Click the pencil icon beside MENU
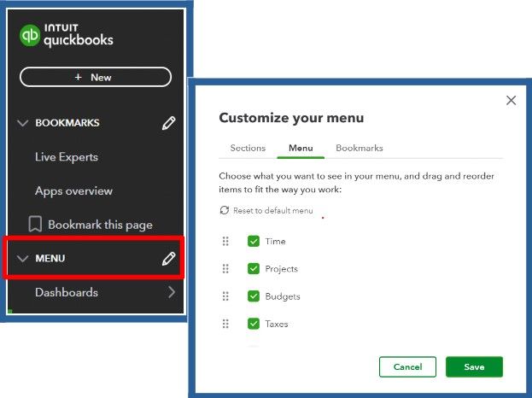 (168, 259)
